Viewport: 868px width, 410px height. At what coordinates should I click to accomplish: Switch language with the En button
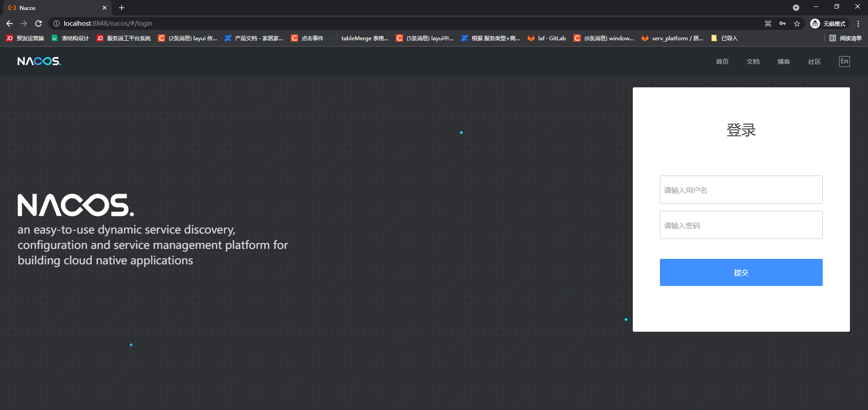(844, 62)
